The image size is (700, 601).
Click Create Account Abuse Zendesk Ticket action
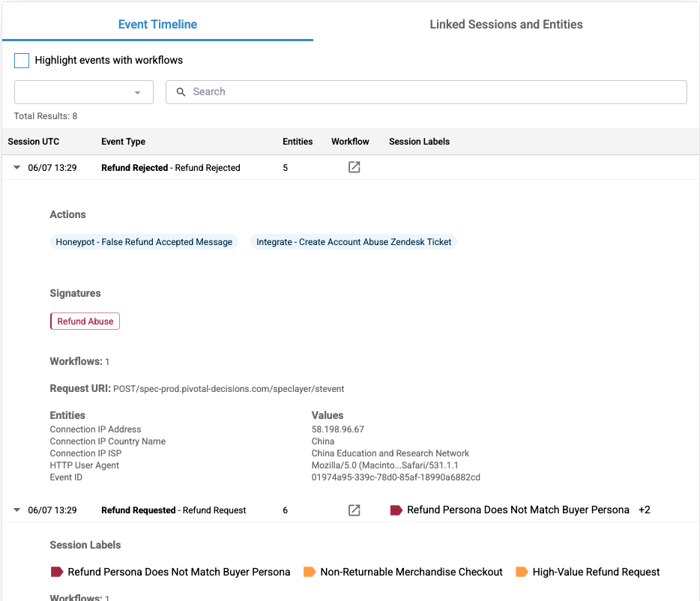[354, 242]
